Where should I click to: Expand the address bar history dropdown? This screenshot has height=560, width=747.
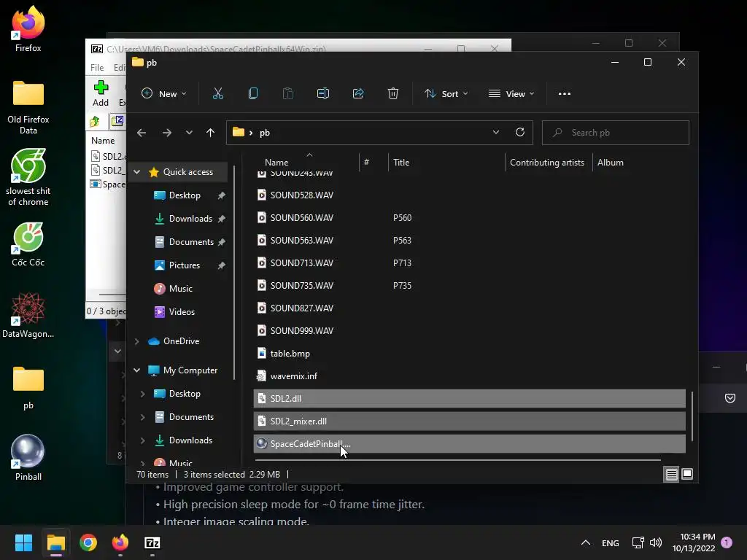[496, 133]
